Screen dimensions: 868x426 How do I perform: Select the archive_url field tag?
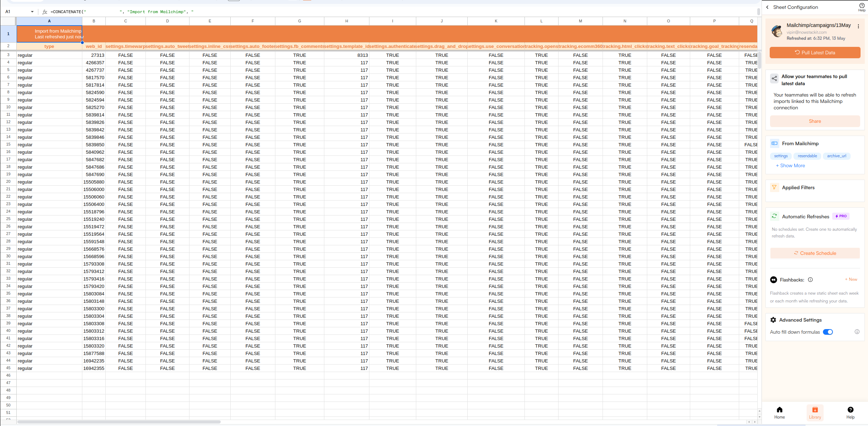click(x=836, y=156)
